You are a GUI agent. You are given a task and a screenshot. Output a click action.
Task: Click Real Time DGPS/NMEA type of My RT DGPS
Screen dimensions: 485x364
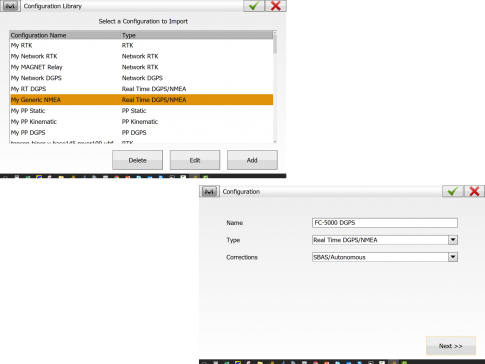tap(154, 89)
